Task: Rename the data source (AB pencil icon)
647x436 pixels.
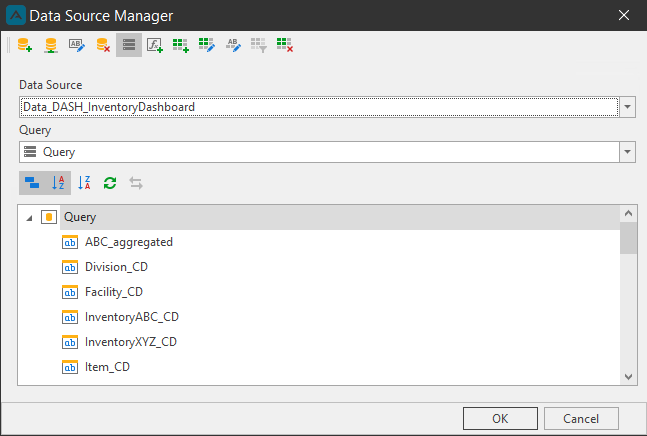Action: tap(77, 45)
